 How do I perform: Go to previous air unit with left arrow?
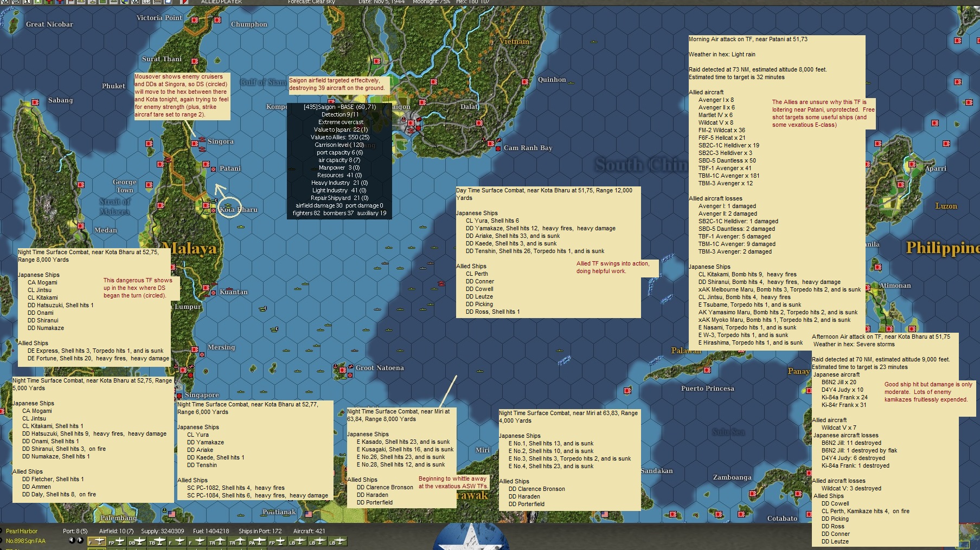[71, 540]
